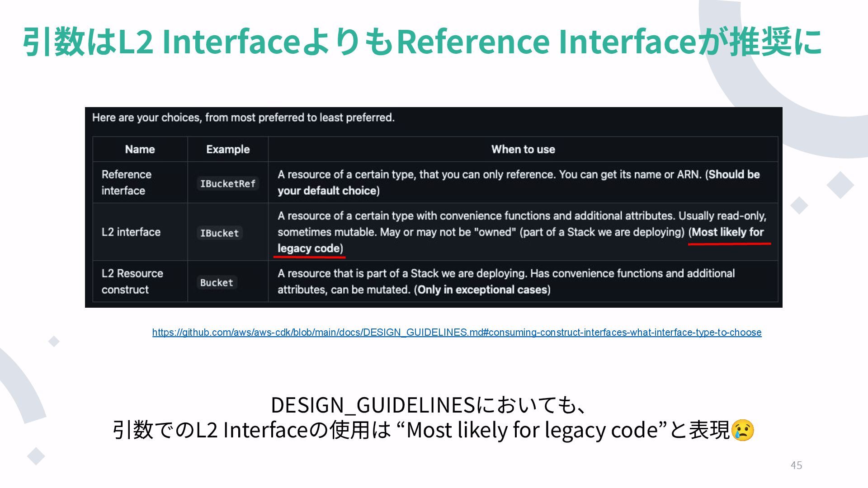Click the 'Here are your choices' sentence

click(243, 118)
